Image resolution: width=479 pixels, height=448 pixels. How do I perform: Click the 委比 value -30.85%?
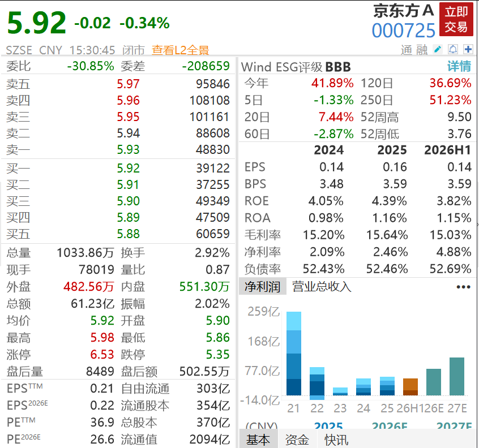91,66
